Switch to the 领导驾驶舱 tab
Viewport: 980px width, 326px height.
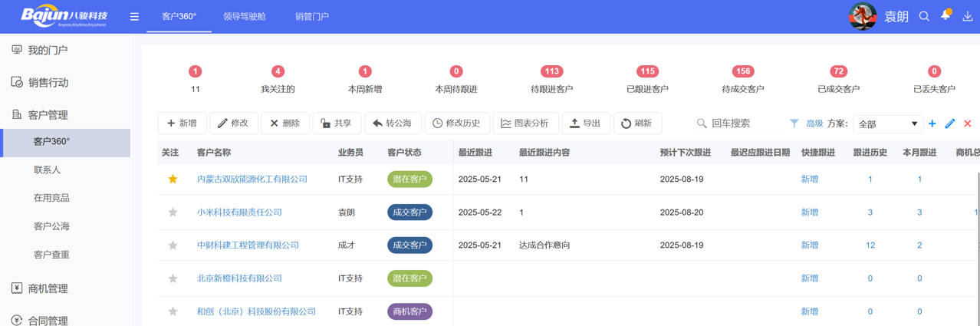pyautogui.click(x=245, y=16)
